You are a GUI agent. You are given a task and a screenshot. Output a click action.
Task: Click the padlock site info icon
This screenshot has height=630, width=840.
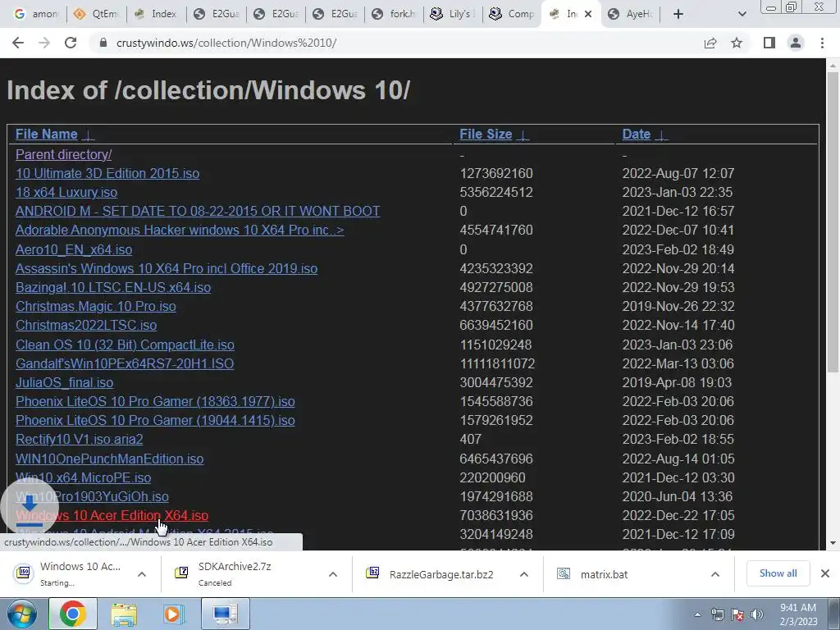(103, 43)
